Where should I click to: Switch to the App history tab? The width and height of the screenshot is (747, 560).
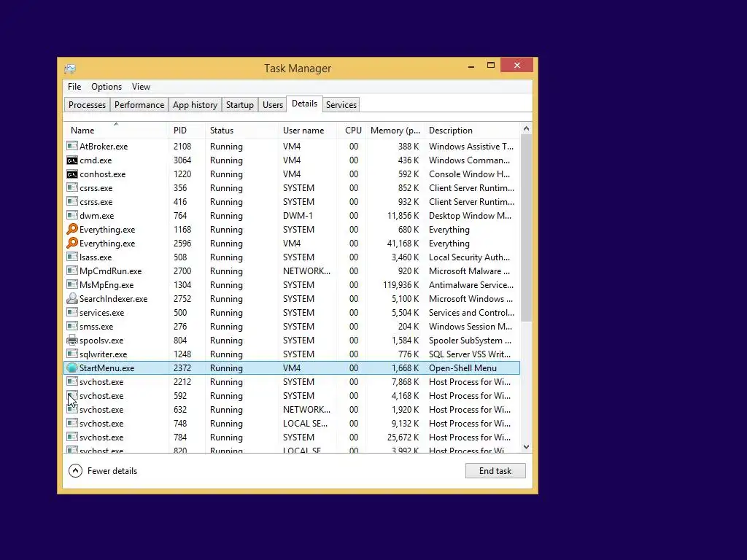[x=195, y=105]
